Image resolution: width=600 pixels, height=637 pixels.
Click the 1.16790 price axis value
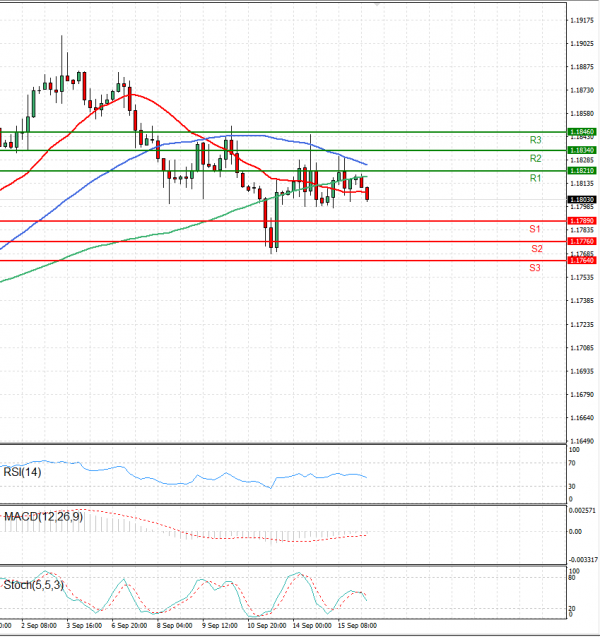tap(582, 394)
